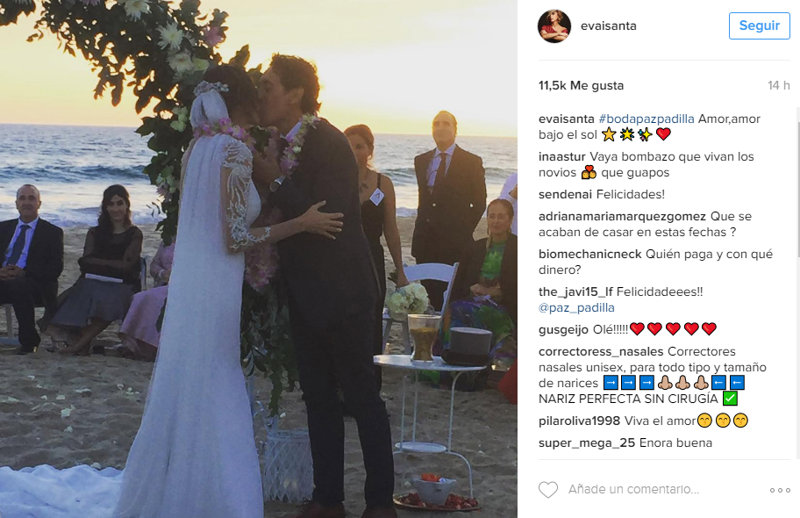Image resolution: width=800 pixels, height=518 pixels.
Task: Click the 14 h timestamp
Action: (779, 86)
